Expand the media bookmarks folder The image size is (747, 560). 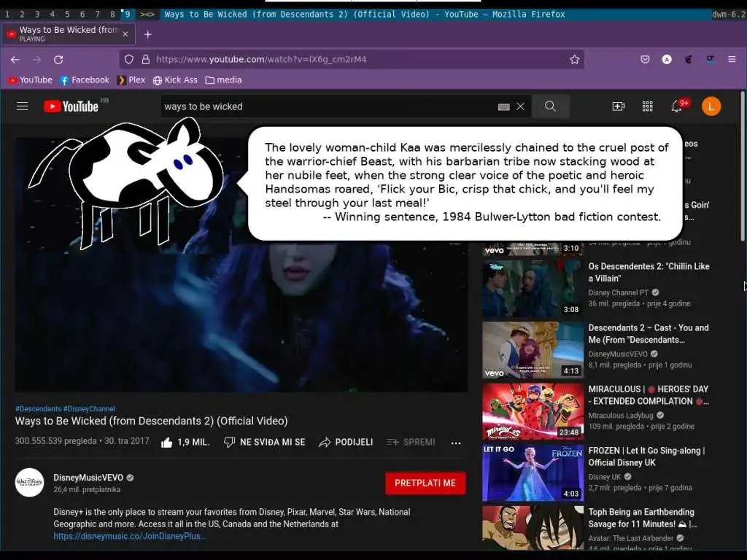(223, 80)
